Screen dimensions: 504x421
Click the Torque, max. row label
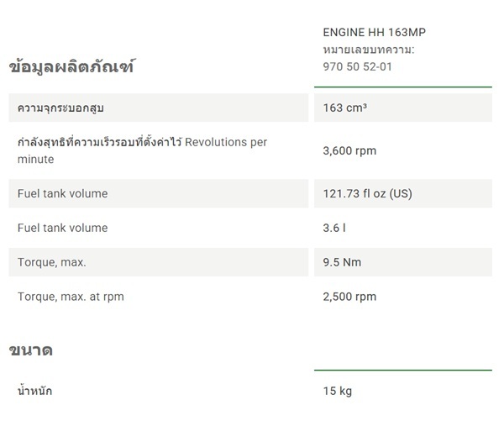click(51, 262)
